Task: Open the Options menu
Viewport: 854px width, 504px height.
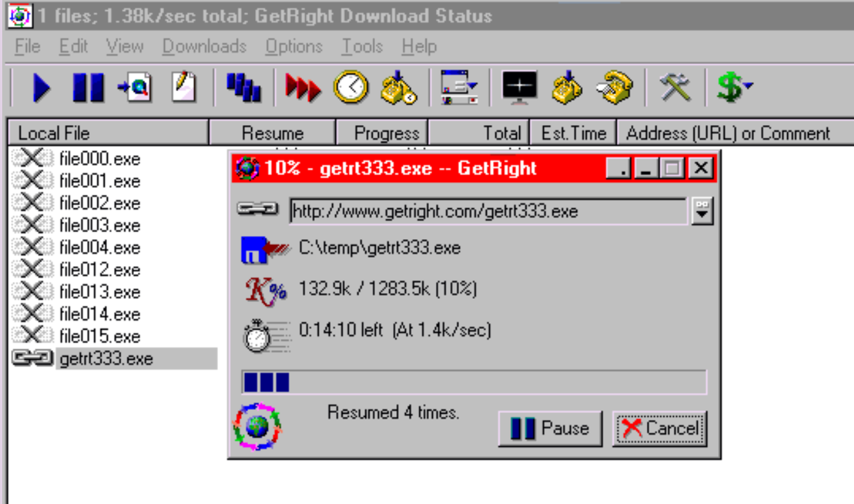Action: coord(294,47)
